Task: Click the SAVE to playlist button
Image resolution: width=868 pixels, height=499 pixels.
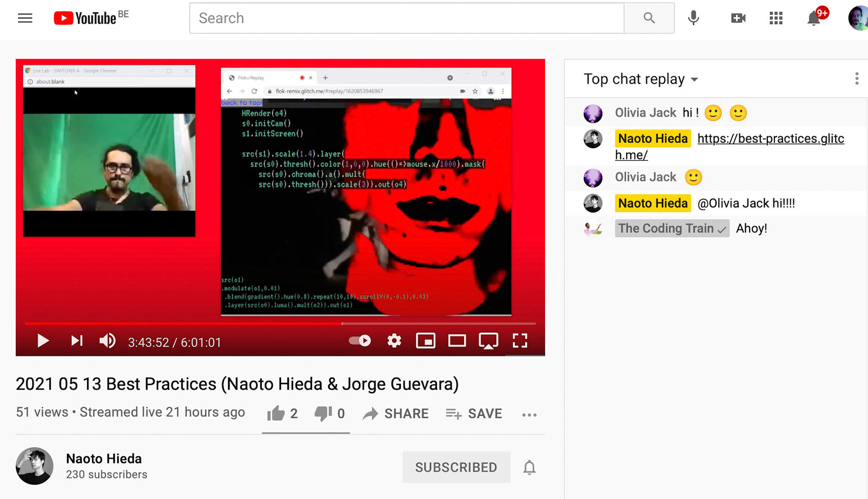Action: 474,414
